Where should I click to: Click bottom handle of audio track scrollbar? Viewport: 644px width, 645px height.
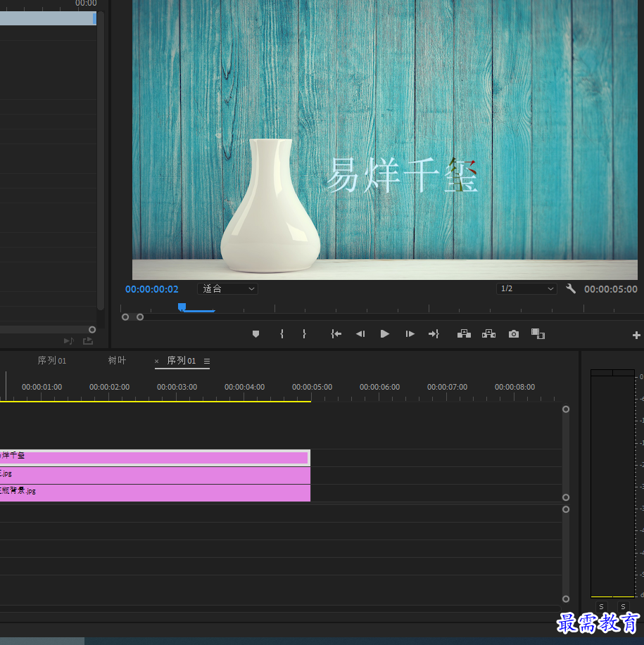[566, 599]
